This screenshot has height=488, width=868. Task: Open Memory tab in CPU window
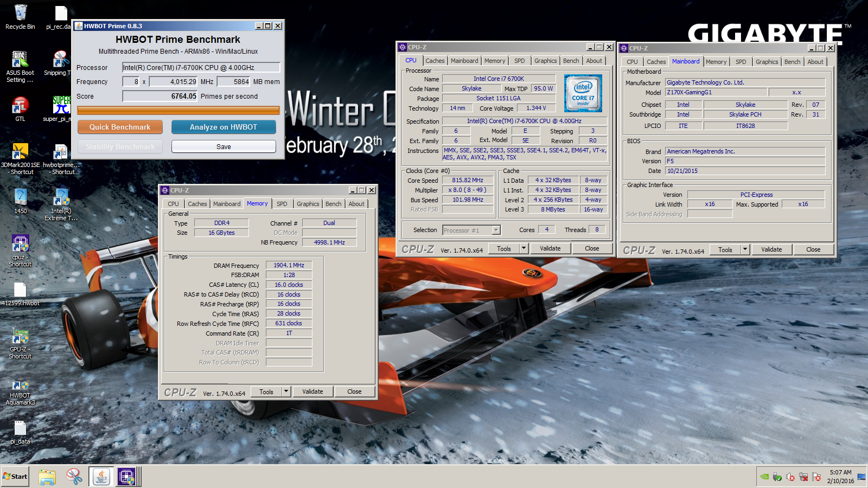(495, 61)
